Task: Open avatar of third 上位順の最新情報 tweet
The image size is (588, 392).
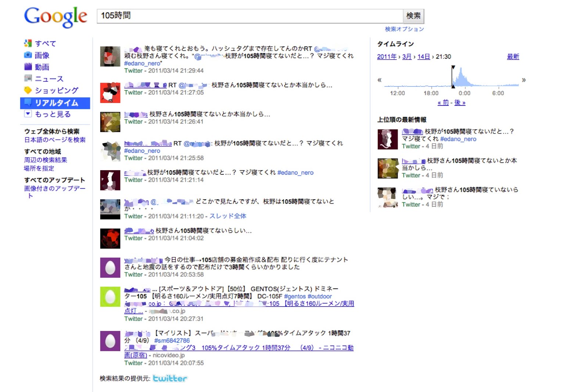Action: pos(388,198)
